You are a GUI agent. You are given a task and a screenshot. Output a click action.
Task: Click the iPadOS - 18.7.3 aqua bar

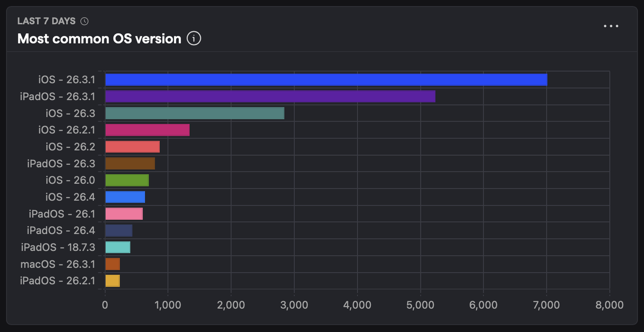118,247
